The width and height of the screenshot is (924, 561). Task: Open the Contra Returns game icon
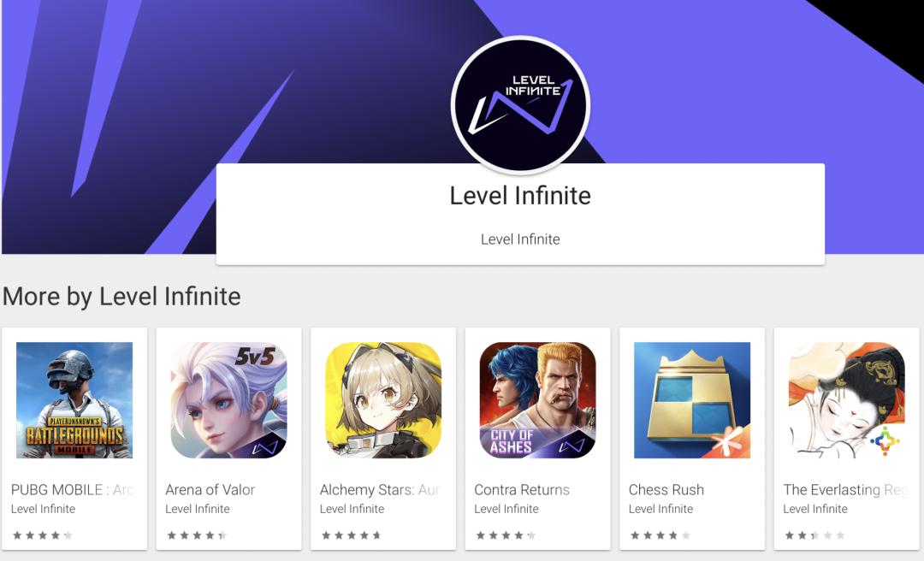(x=537, y=400)
